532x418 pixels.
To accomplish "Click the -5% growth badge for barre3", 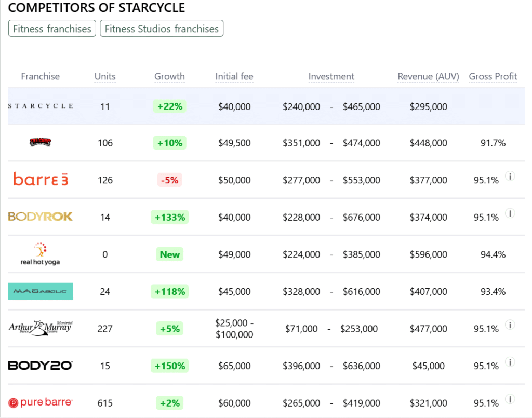I will point(170,180).
